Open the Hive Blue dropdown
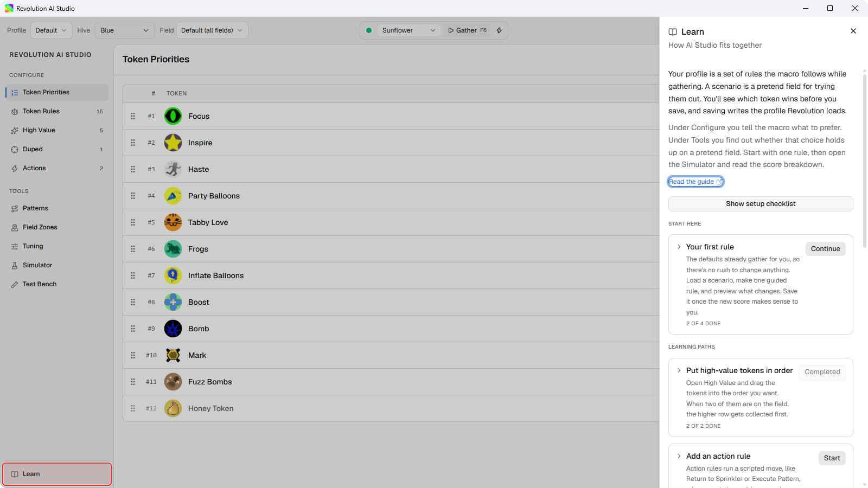The width and height of the screenshot is (868, 488). tap(125, 30)
